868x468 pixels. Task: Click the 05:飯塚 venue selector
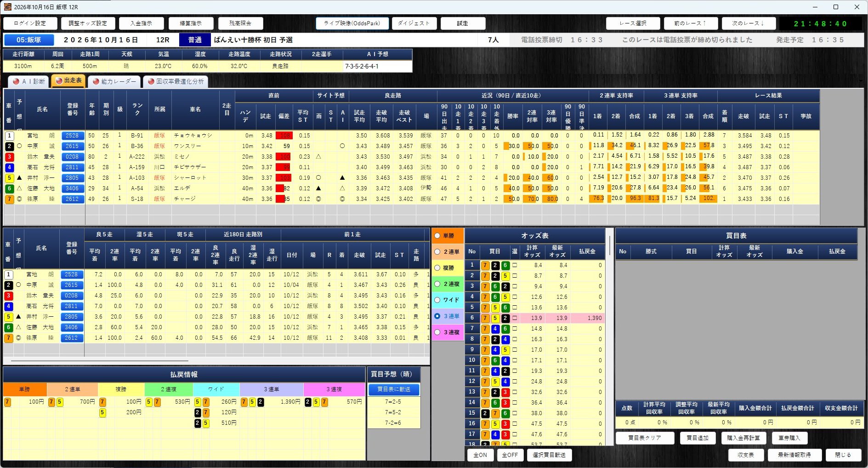29,40
